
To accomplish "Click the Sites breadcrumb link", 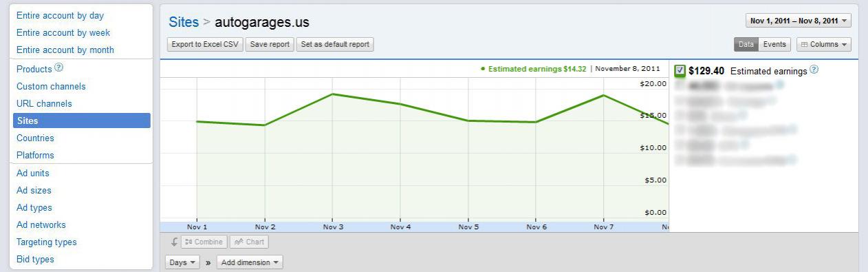I will click(184, 22).
